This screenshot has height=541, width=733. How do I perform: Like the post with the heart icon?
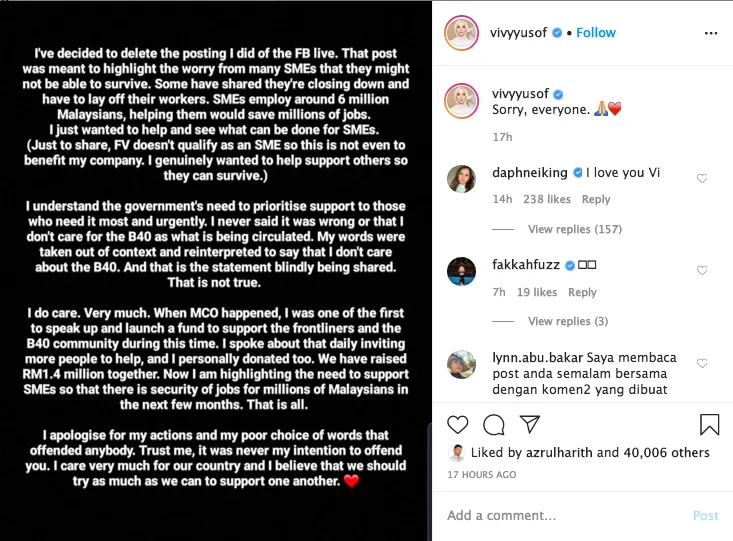[x=457, y=424]
